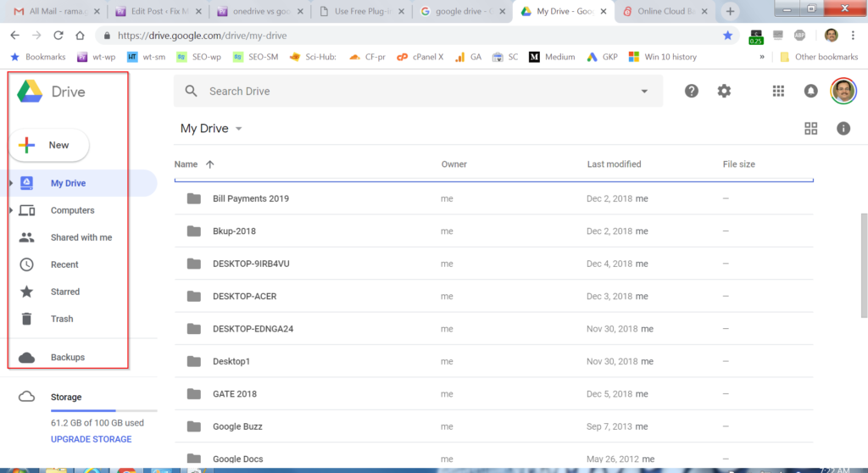Click the UPGRADE STORAGE link
868x473 pixels.
tap(92, 439)
